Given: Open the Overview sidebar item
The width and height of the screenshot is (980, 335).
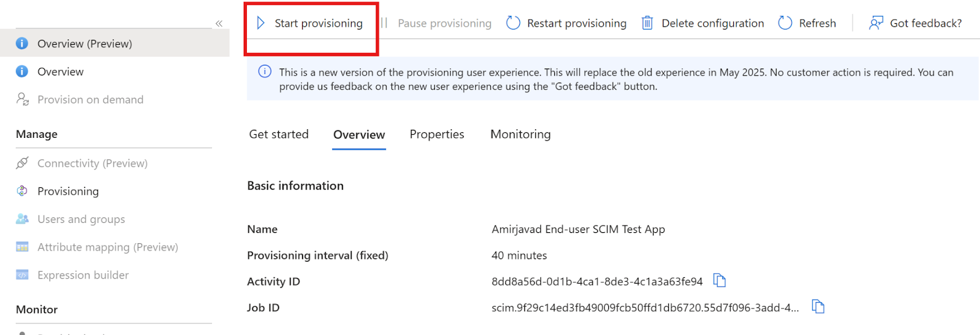Looking at the screenshot, I should [60, 72].
